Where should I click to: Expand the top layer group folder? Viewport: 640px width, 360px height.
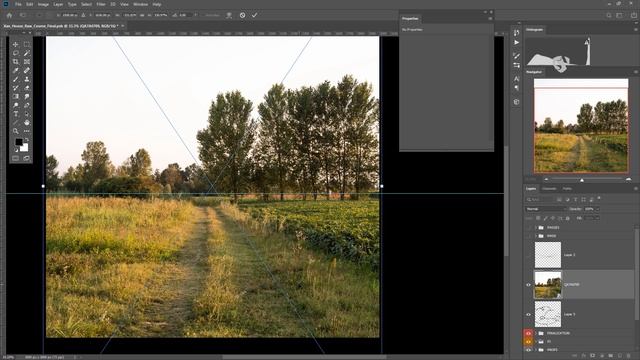(536, 227)
